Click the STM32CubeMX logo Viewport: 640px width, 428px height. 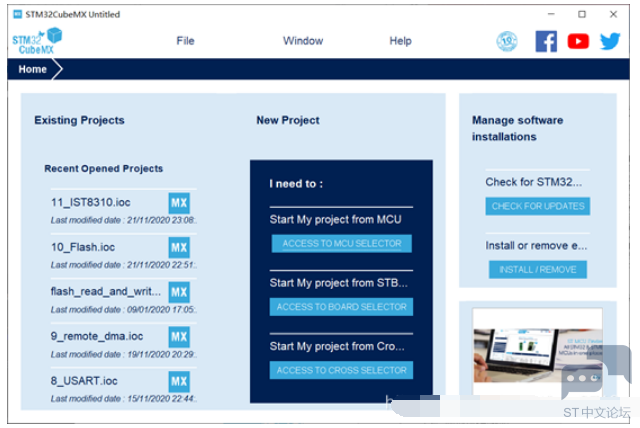37,41
